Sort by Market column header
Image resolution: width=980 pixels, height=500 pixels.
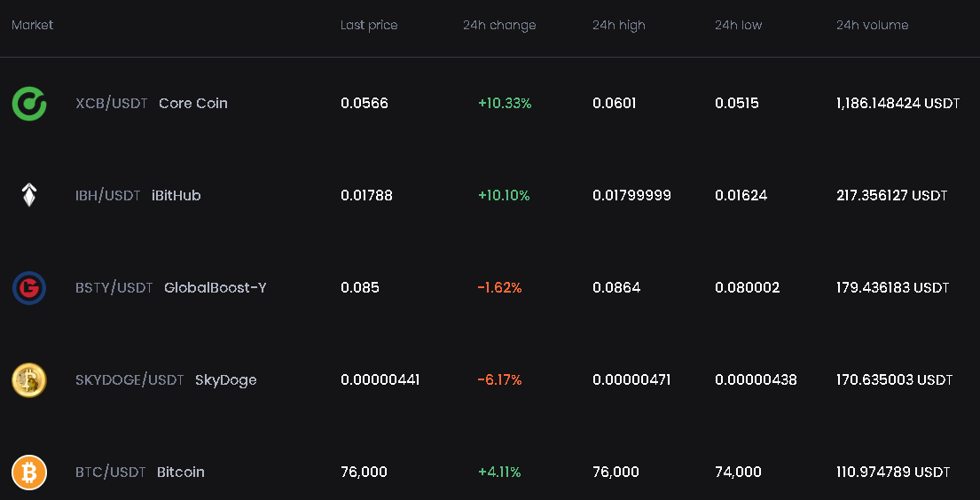pyautogui.click(x=33, y=25)
